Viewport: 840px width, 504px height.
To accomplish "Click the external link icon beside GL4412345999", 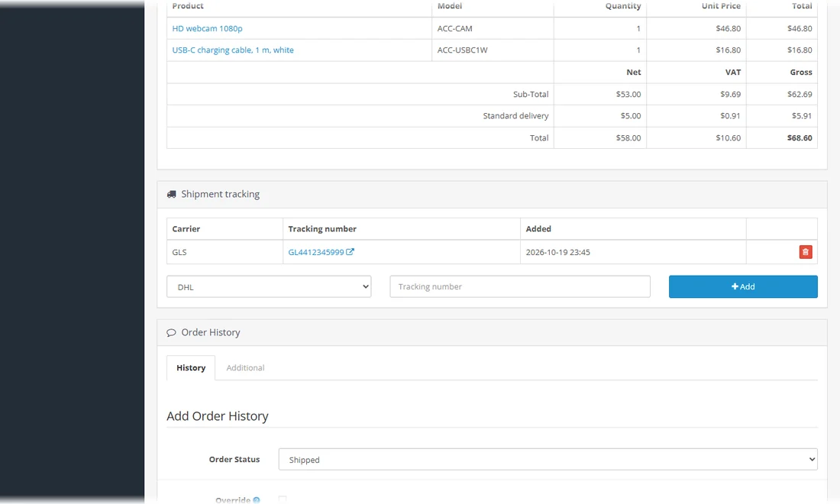I will click(350, 252).
